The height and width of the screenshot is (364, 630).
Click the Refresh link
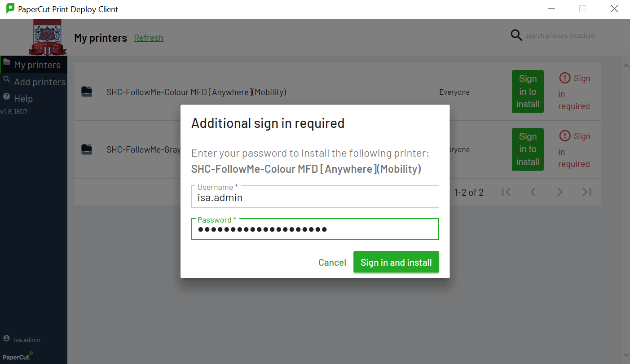pos(148,38)
